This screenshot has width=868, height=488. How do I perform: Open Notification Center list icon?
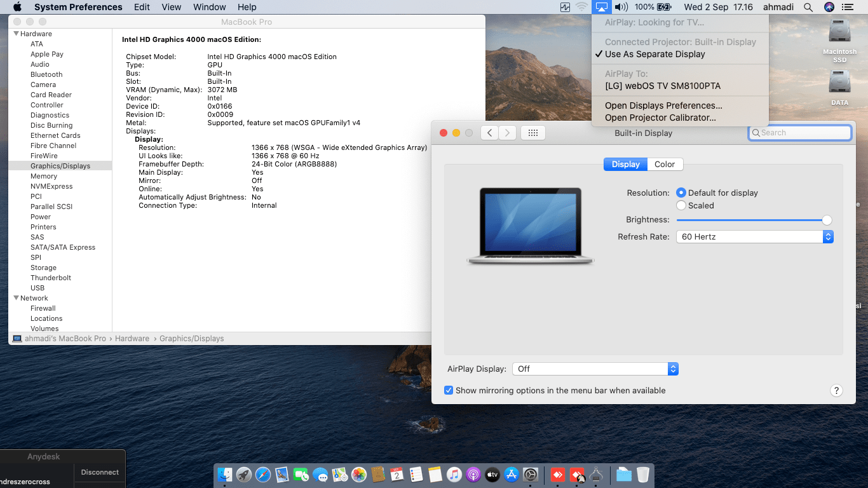pyautogui.click(x=847, y=7)
